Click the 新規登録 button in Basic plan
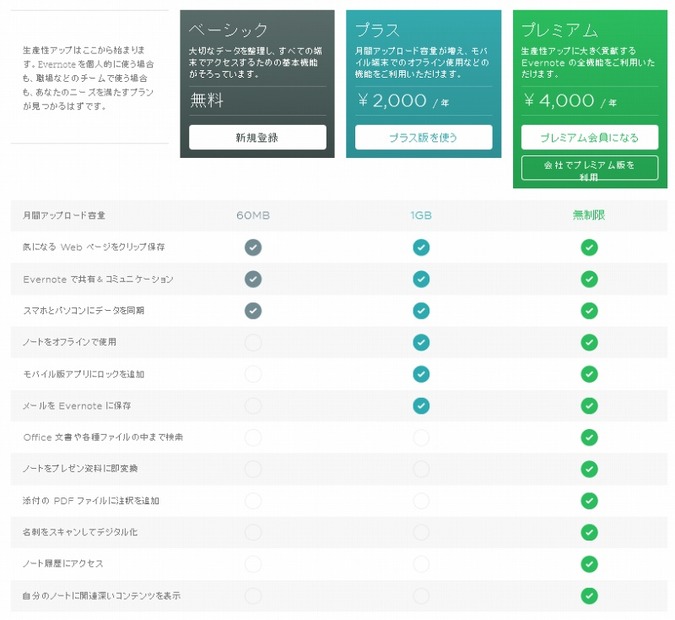Viewport: 675px width, 620px height. click(257, 137)
